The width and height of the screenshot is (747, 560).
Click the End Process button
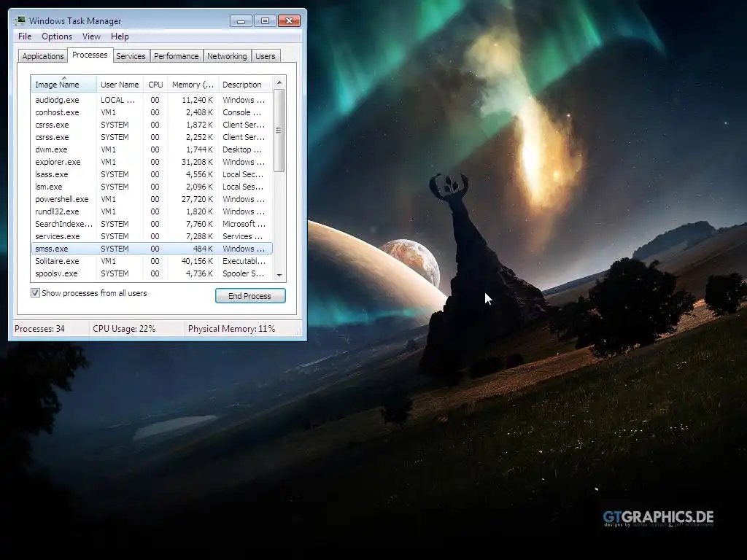(251, 296)
